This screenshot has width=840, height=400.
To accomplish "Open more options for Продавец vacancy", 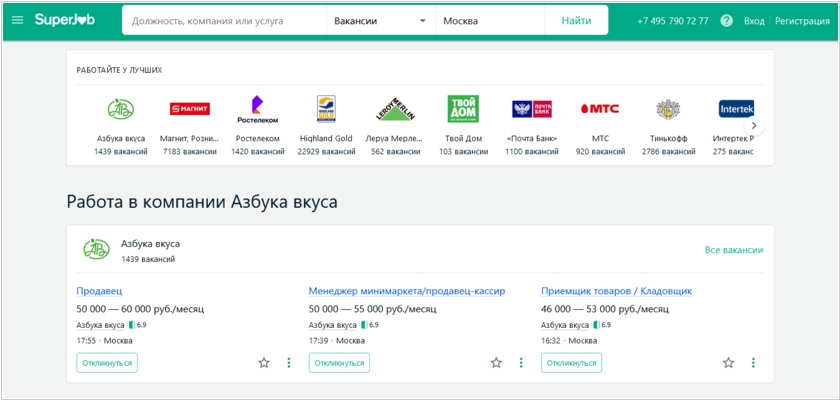I will coord(289,363).
